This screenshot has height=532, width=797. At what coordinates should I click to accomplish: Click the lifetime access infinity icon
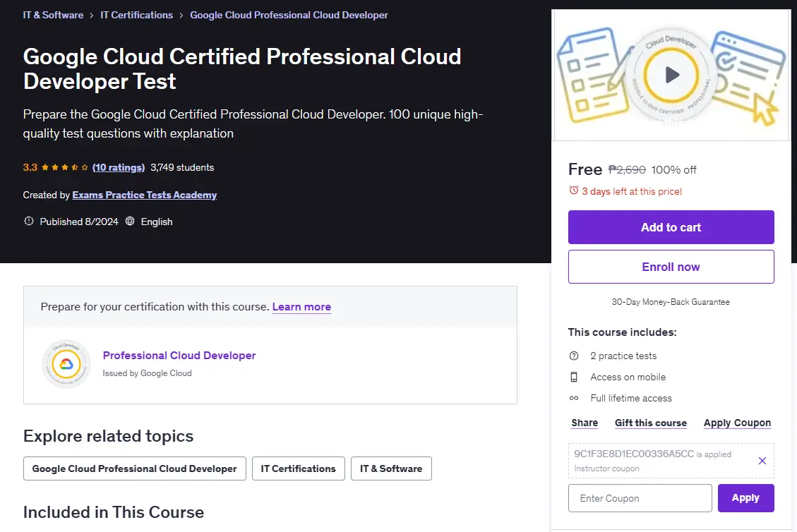(x=574, y=398)
